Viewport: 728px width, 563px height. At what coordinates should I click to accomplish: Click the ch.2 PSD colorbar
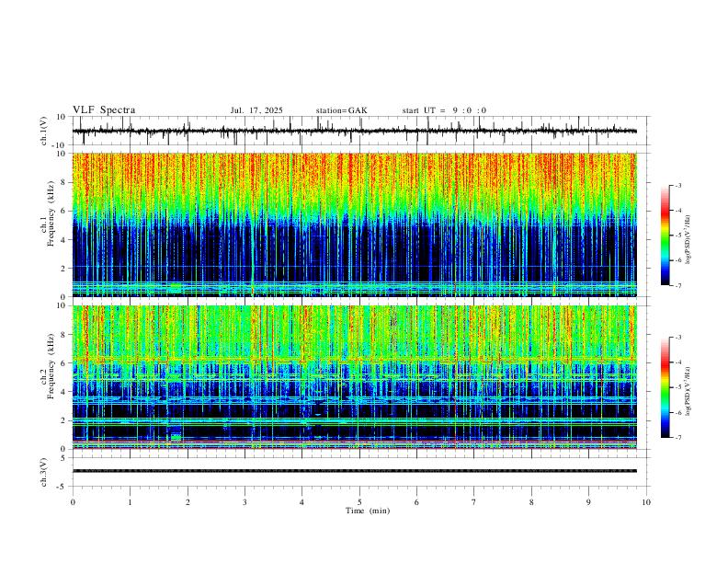pyautogui.click(x=665, y=387)
